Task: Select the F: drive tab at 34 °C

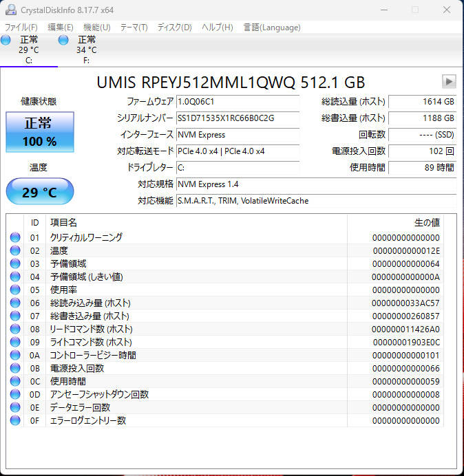Action: tap(86, 50)
